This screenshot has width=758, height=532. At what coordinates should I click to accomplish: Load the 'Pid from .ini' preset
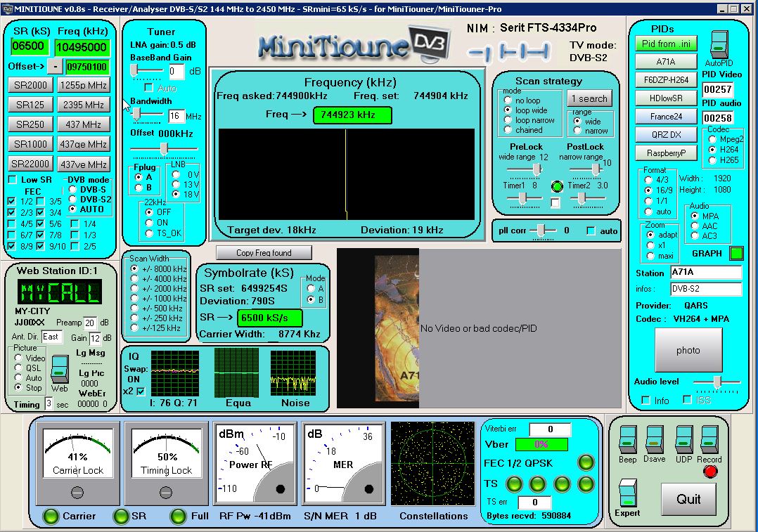tap(666, 44)
